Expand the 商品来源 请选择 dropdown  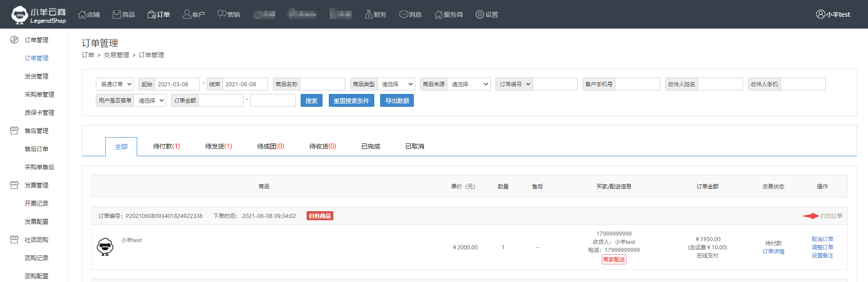468,84
